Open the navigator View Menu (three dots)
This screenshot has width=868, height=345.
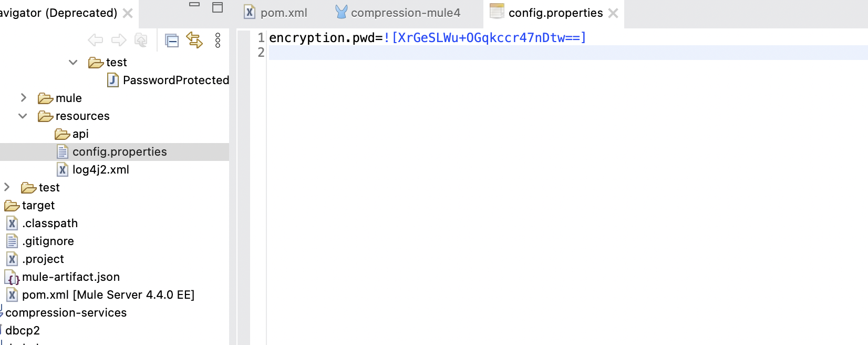coord(218,40)
